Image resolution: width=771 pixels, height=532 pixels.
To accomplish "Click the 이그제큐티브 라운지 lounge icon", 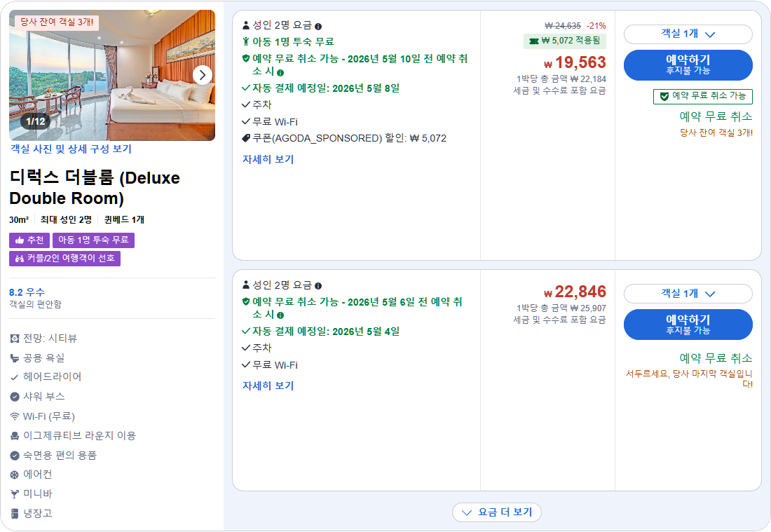I will 15,435.
